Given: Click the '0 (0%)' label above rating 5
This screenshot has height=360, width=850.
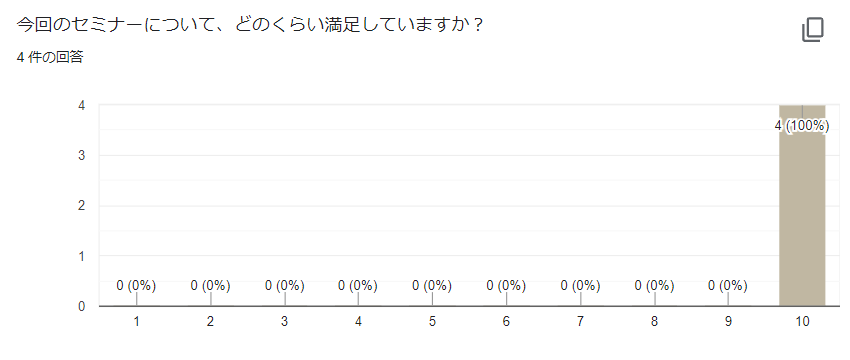Looking at the screenshot, I should (x=432, y=285).
